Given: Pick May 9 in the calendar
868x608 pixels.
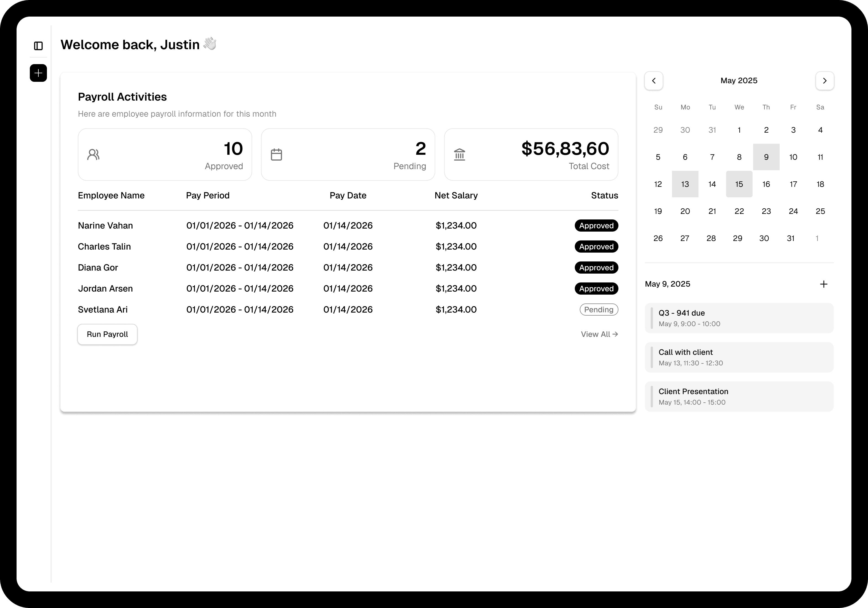Looking at the screenshot, I should click(766, 157).
